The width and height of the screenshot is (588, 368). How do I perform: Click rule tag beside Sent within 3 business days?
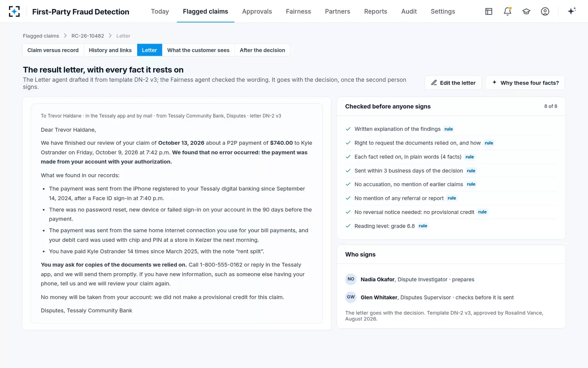[x=471, y=171]
